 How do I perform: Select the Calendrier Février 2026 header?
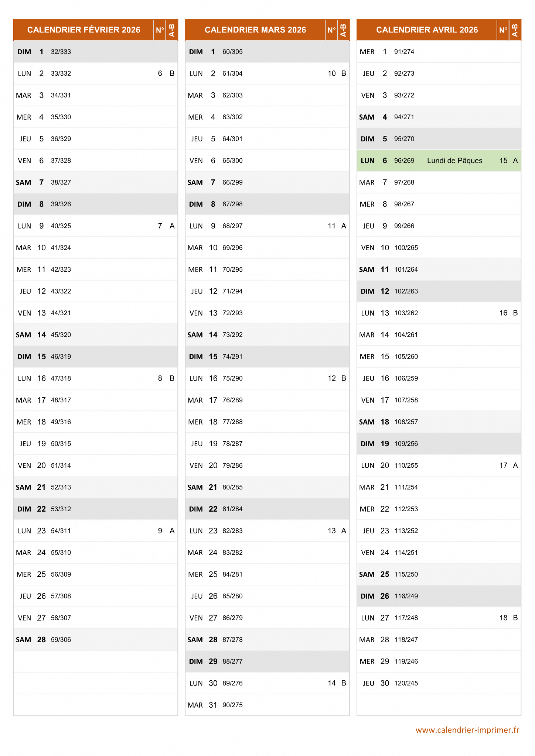click(84, 30)
